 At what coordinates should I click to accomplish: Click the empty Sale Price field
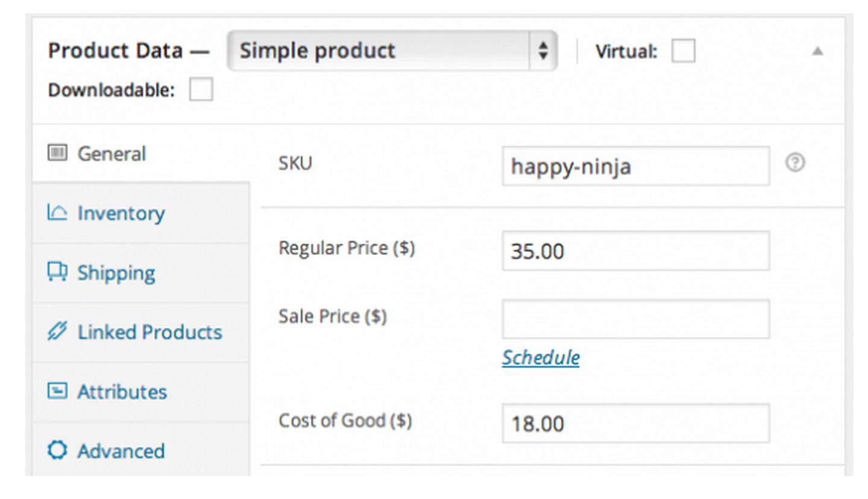coord(635,319)
